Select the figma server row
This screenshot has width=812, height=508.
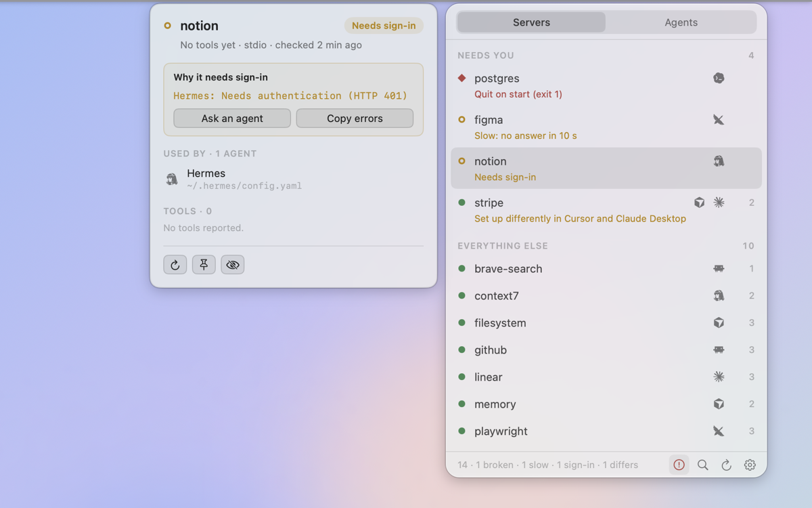[x=606, y=127]
